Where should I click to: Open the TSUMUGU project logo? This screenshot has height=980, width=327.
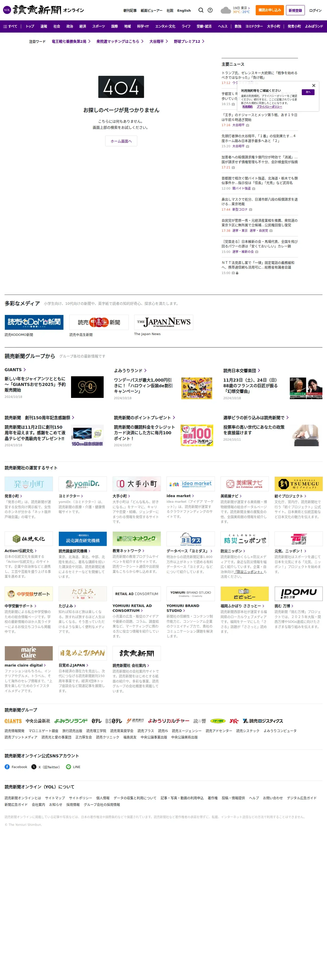click(298, 484)
